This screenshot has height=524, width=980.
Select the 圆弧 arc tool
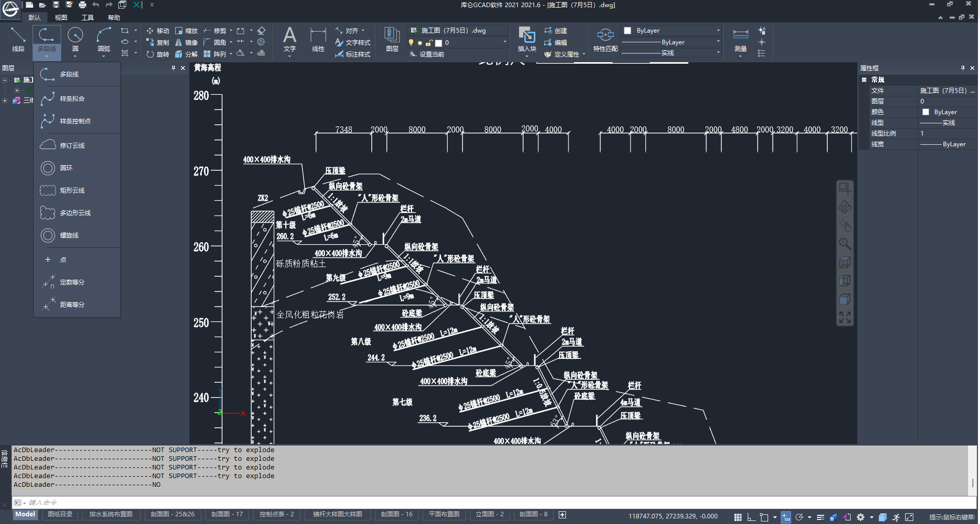pos(104,40)
